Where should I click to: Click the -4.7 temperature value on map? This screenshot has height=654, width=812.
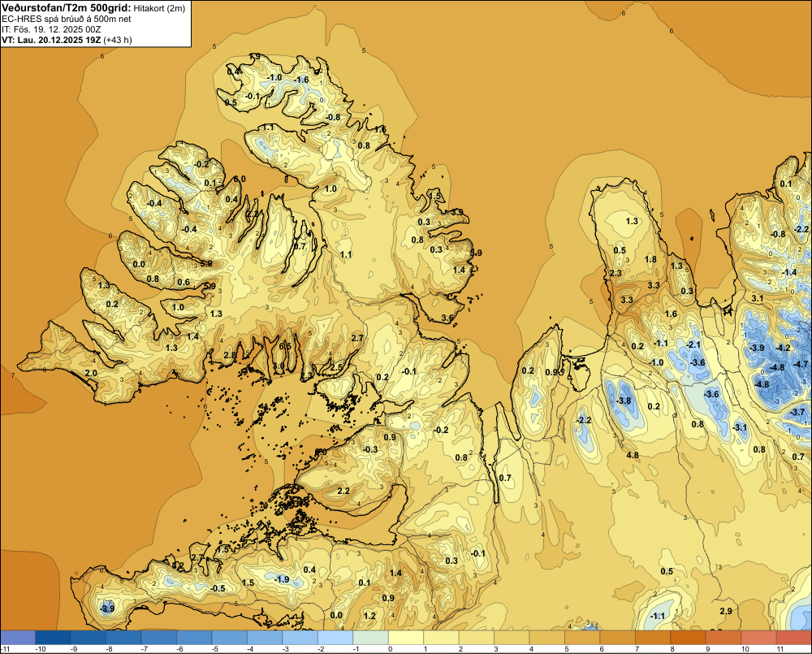click(801, 364)
